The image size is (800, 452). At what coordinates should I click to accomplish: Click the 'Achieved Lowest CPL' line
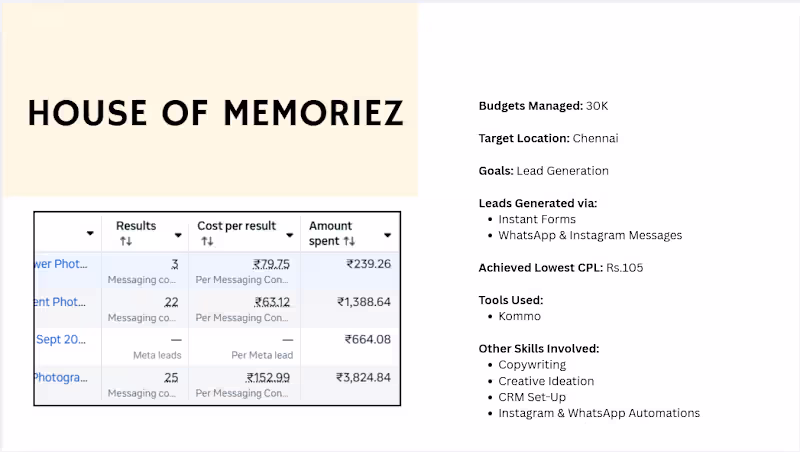point(561,268)
